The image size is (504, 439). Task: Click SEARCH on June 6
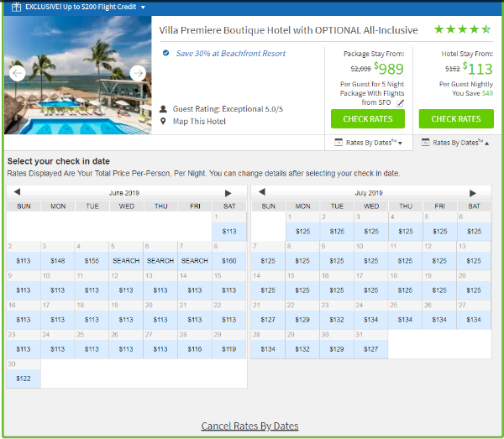coord(160,261)
